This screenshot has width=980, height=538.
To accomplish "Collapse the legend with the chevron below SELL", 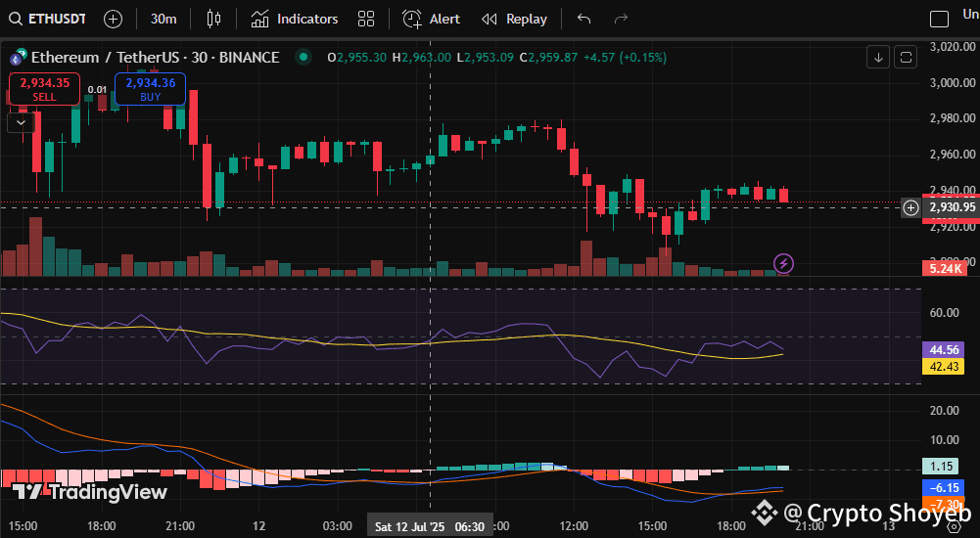I will 22,122.
